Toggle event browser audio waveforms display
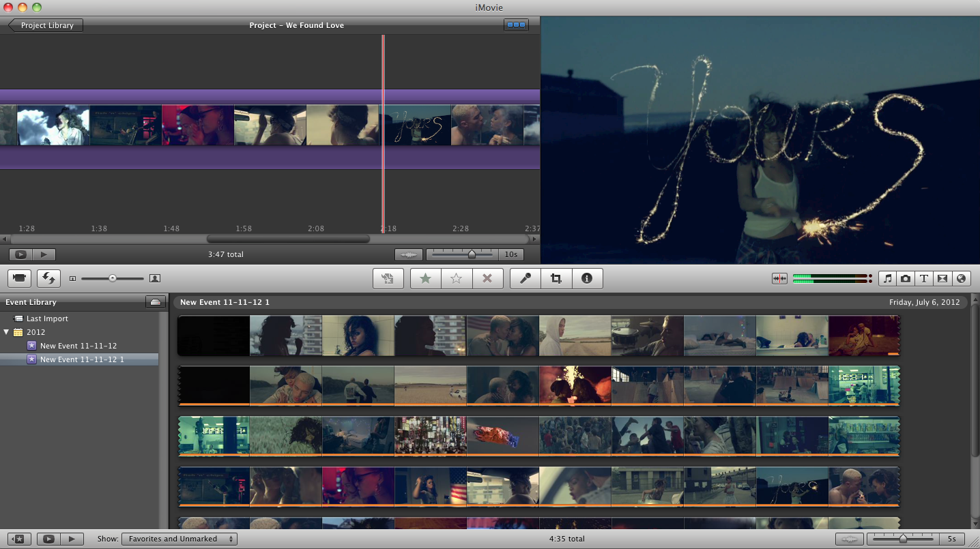The image size is (980, 549). [850, 539]
